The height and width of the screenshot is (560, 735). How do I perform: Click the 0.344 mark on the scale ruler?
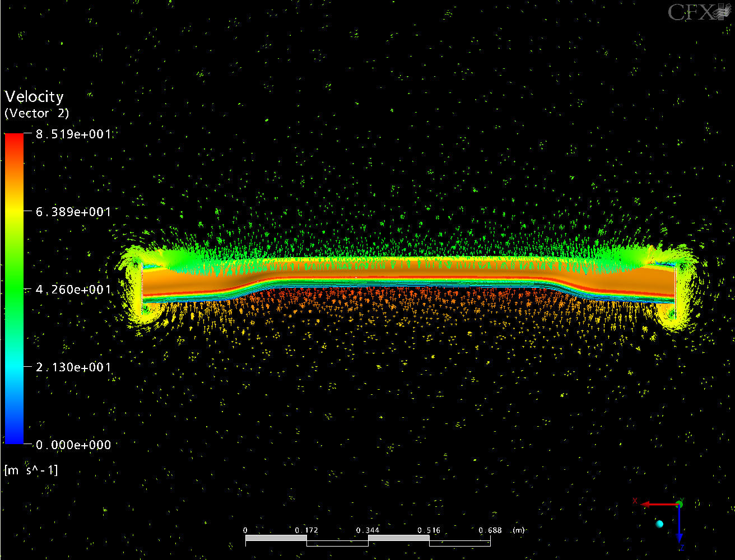tap(367, 530)
